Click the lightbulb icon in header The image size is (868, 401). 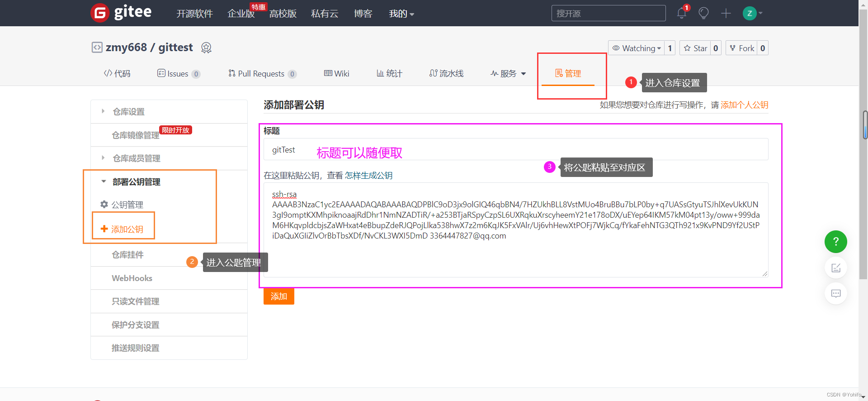click(x=703, y=13)
